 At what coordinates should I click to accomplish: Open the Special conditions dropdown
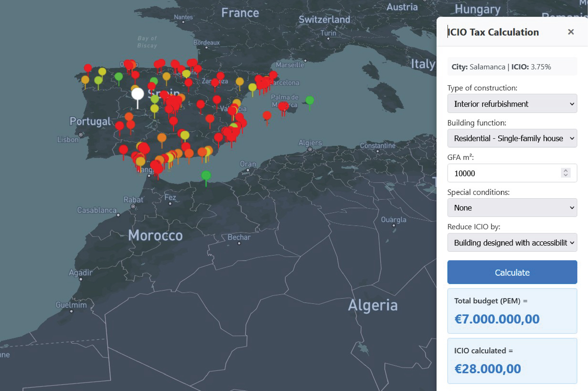pos(512,208)
